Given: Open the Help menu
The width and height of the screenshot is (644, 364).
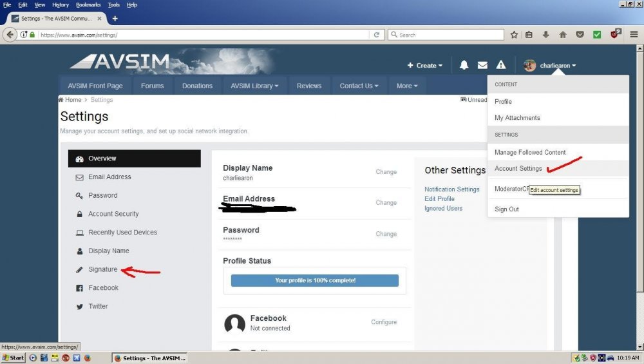Looking at the screenshot, I should tap(132, 5).
